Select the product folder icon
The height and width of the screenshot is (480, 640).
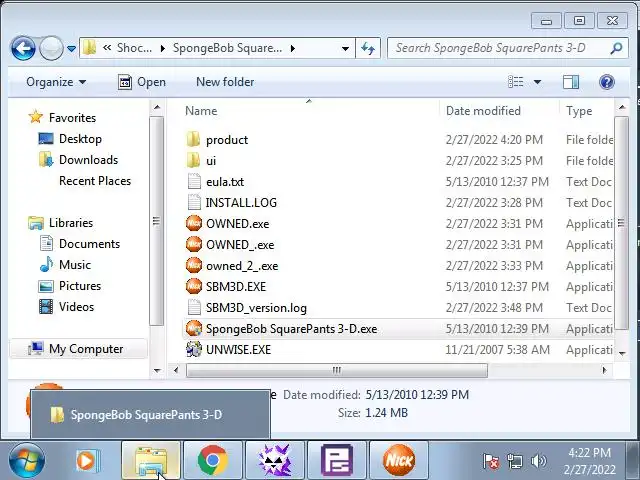coord(193,140)
